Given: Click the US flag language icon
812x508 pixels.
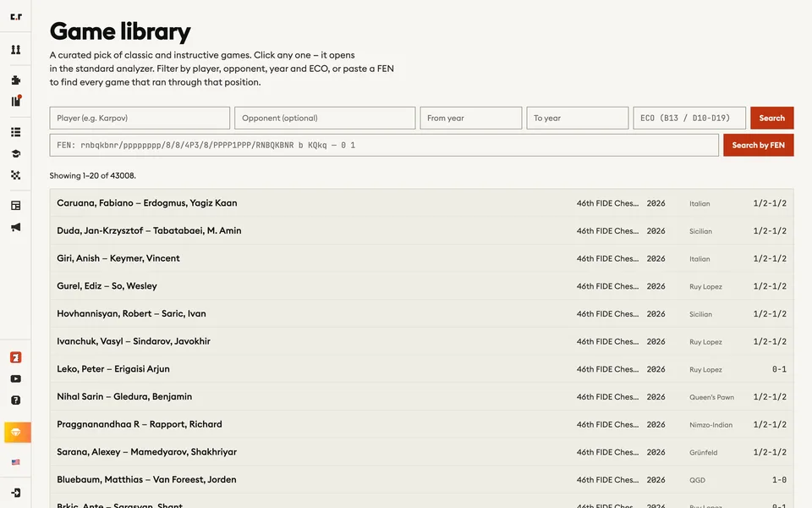Looking at the screenshot, I should coord(16,462).
